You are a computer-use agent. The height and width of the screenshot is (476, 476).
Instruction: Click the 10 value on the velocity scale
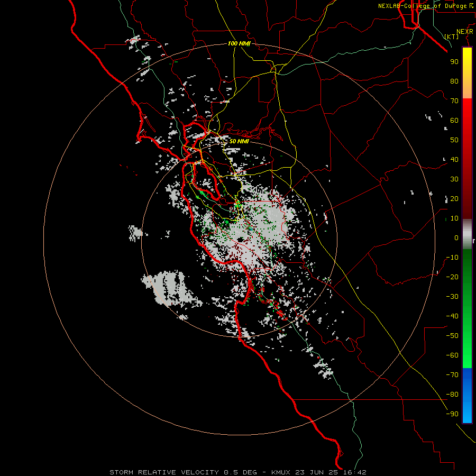click(454, 218)
